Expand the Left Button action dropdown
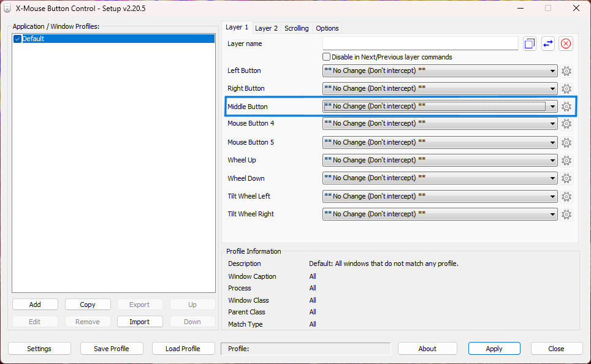The height and width of the screenshot is (364, 591). coord(440,70)
